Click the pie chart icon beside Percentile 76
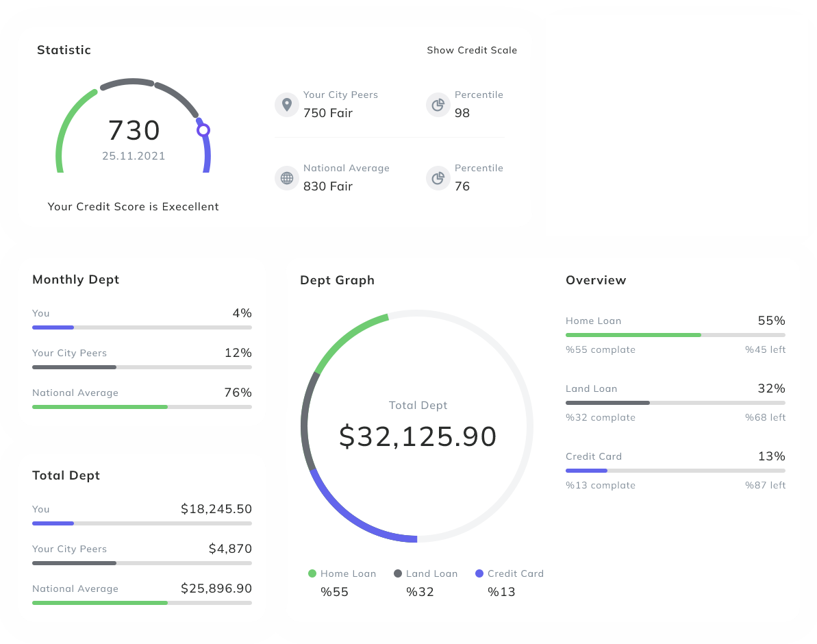Image resolution: width=817 pixels, height=644 pixels. pos(438,178)
